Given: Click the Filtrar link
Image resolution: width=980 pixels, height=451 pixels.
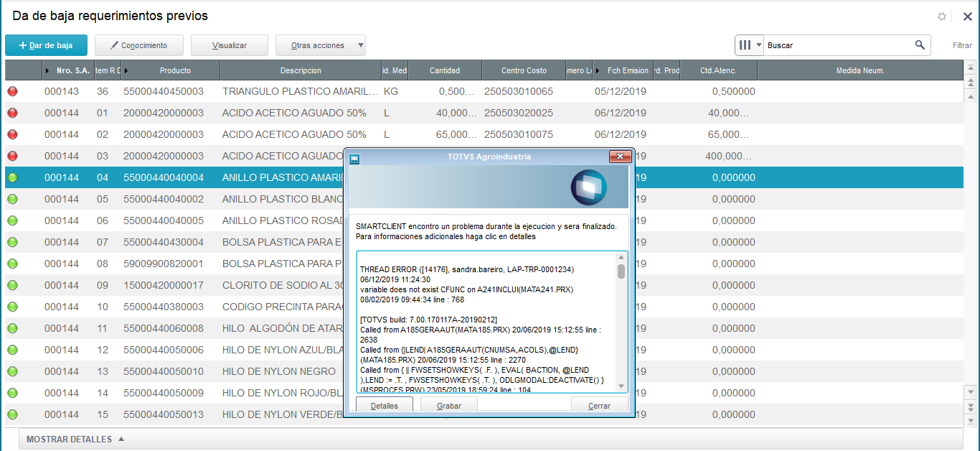Looking at the screenshot, I should [x=962, y=45].
